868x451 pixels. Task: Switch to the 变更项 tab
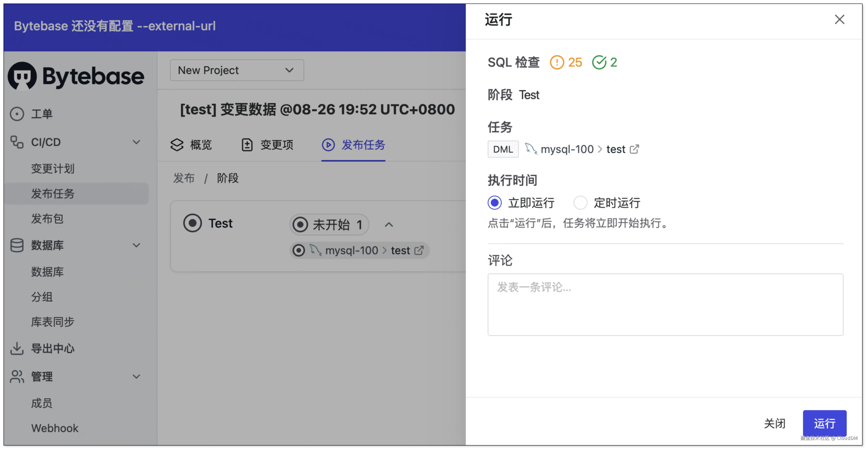268,145
